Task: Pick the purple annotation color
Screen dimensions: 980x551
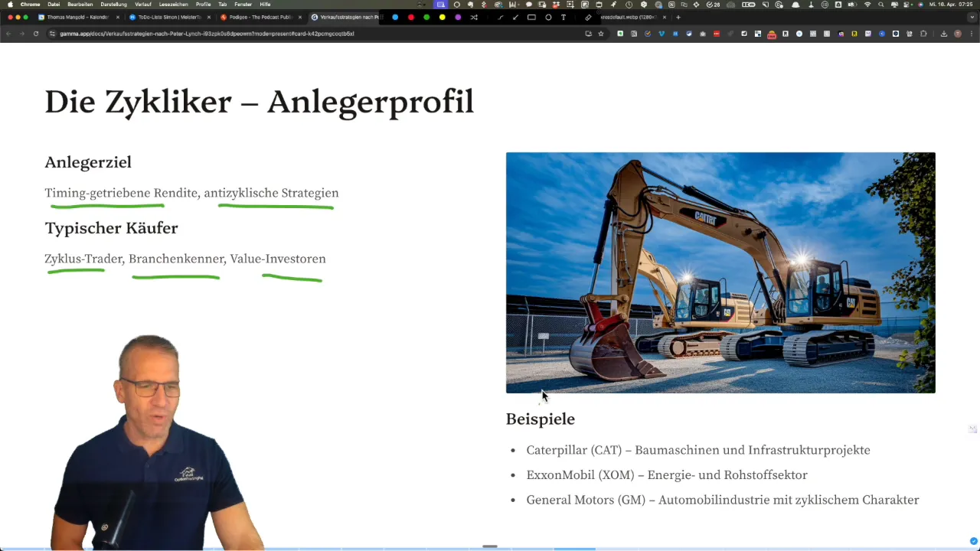Action: click(458, 17)
